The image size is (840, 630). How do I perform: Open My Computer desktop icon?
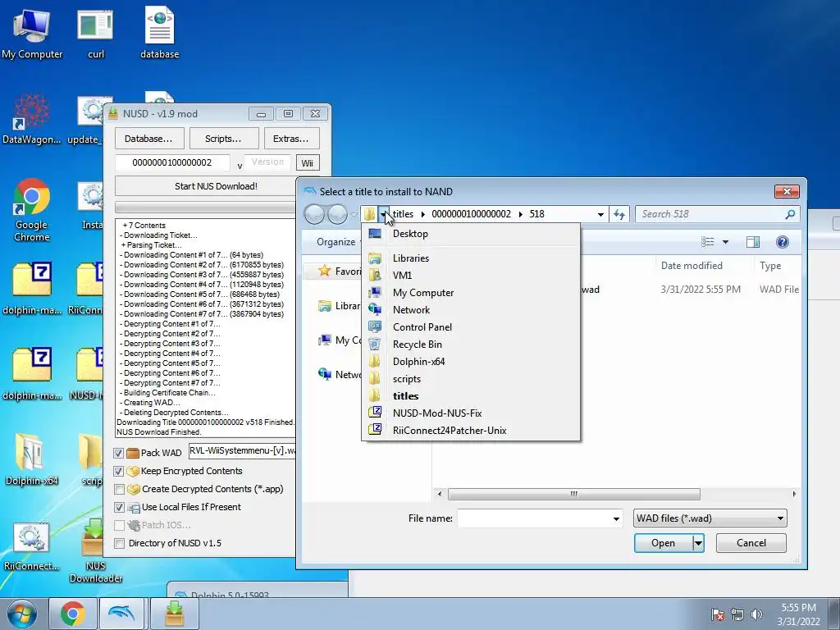pos(32,33)
